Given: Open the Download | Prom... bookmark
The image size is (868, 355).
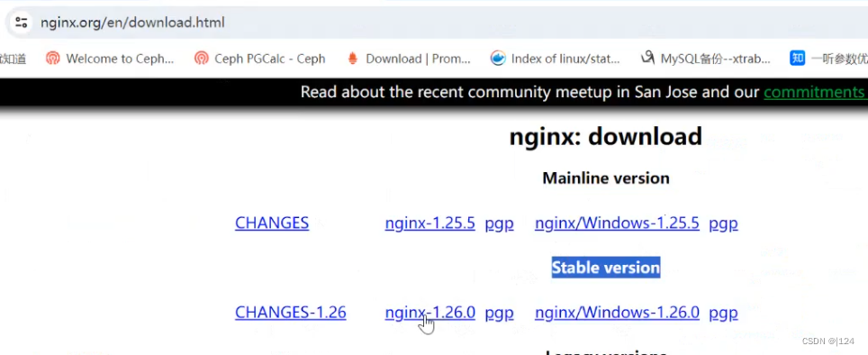Looking at the screenshot, I should (x=409, y=59).
